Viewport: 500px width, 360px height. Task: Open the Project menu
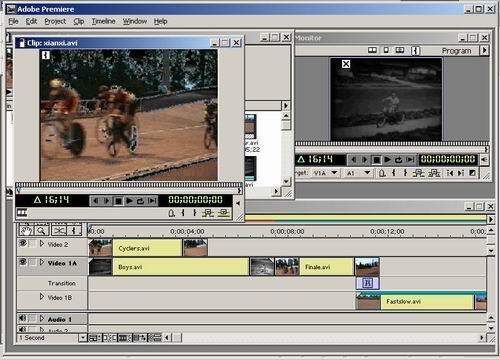55,21
